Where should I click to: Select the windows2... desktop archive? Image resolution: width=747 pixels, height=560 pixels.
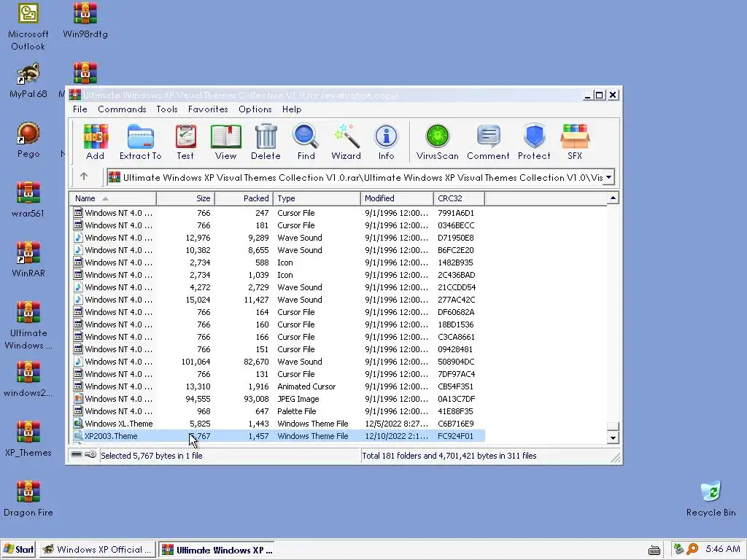28,379
